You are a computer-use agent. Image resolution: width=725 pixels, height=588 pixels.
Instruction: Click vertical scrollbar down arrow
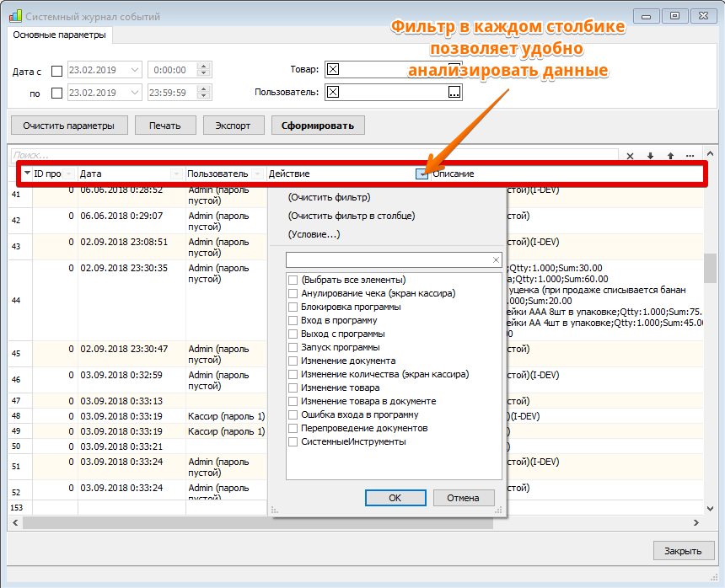[710, 509]
